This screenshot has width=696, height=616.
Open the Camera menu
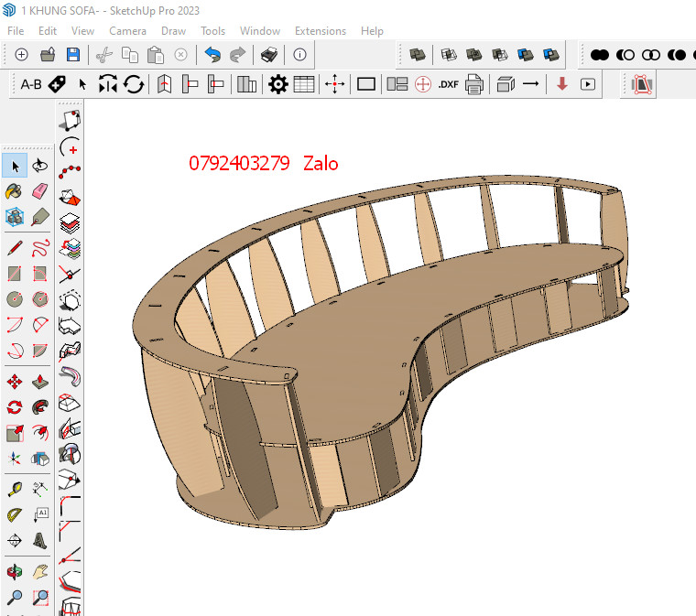(x=127, y=30)
